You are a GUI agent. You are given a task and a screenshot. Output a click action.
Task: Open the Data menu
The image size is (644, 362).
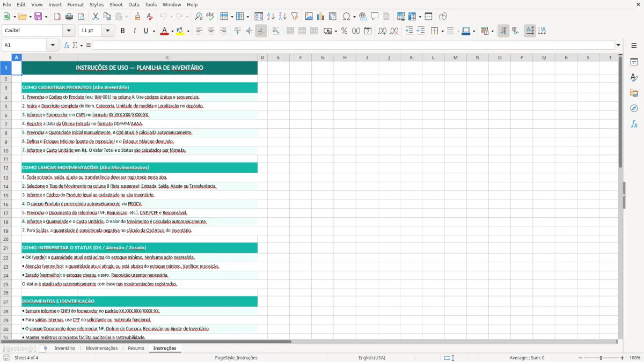(134, 4)
